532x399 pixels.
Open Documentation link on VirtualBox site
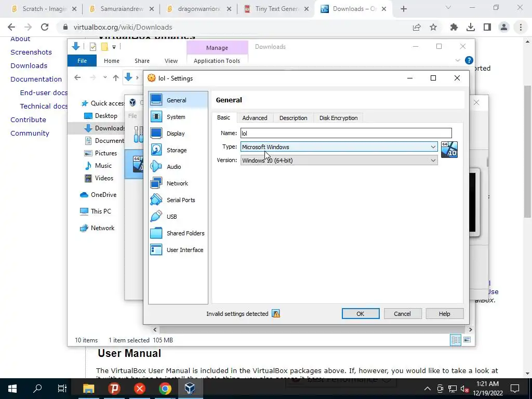[x=36, y=79]
